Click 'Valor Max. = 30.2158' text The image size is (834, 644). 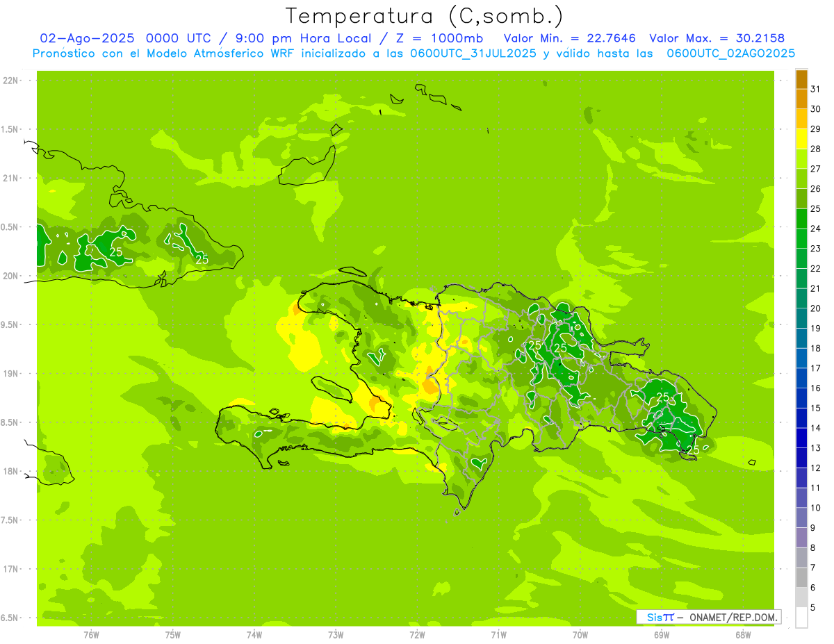(717, 38)
